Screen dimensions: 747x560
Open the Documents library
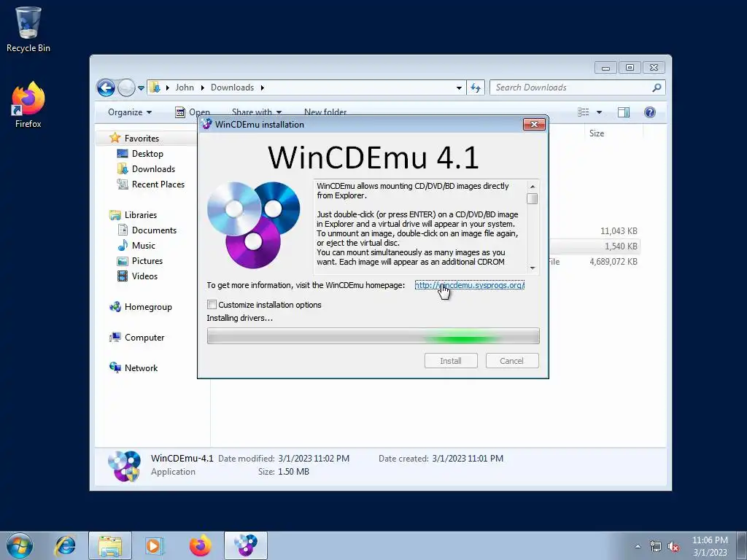coord(154,230)
